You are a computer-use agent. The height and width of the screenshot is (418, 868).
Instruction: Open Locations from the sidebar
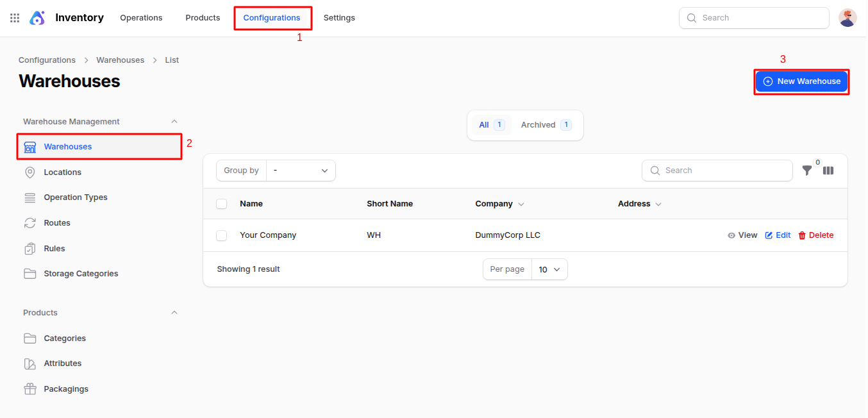tap(62, 172)
